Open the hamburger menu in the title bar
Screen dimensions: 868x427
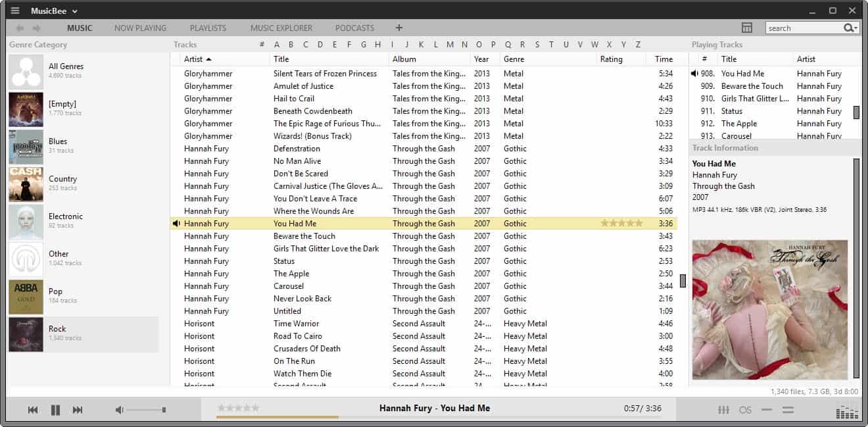(14, 11)
